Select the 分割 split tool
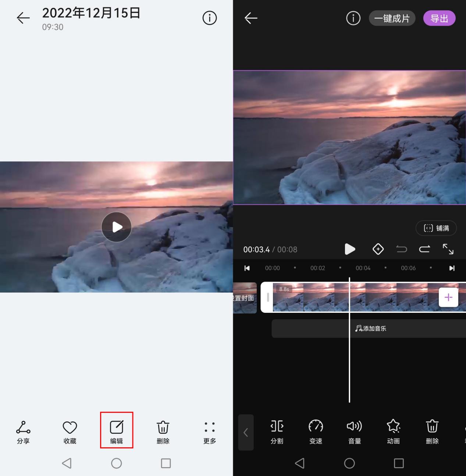466x476 pixels. pyautogui.click(x=277, y=432)
